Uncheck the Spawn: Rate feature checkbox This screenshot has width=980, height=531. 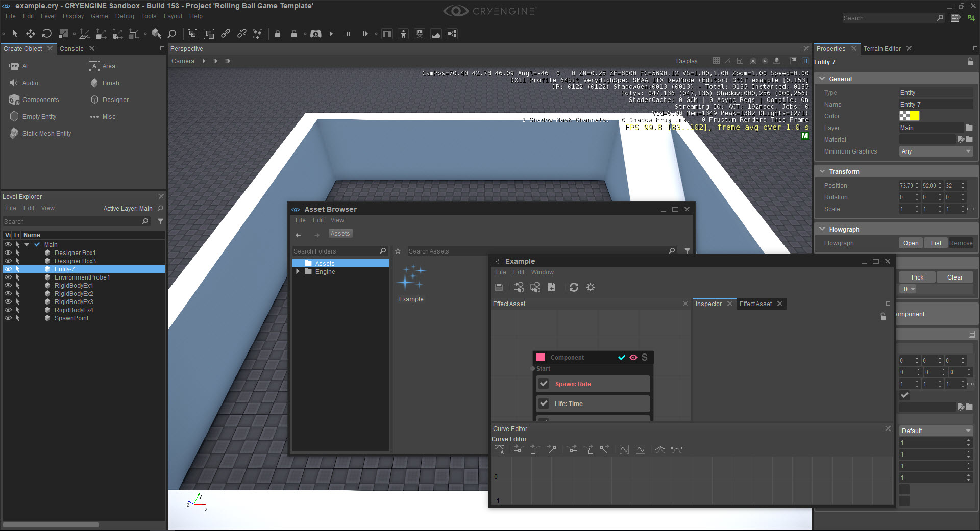pos(544,384)
